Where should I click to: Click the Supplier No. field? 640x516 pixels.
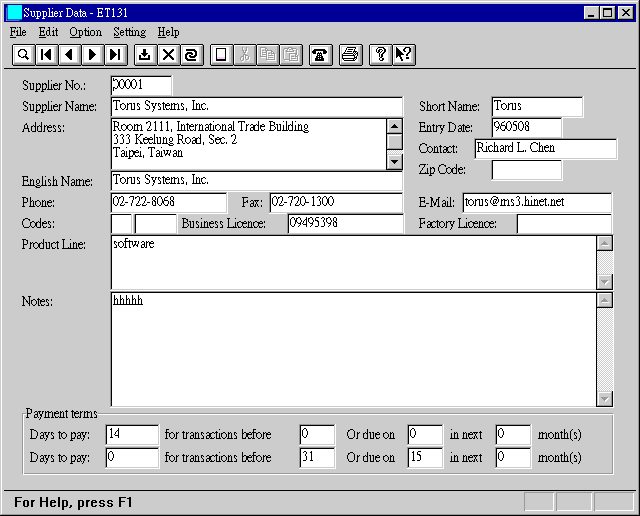point(141,85)
